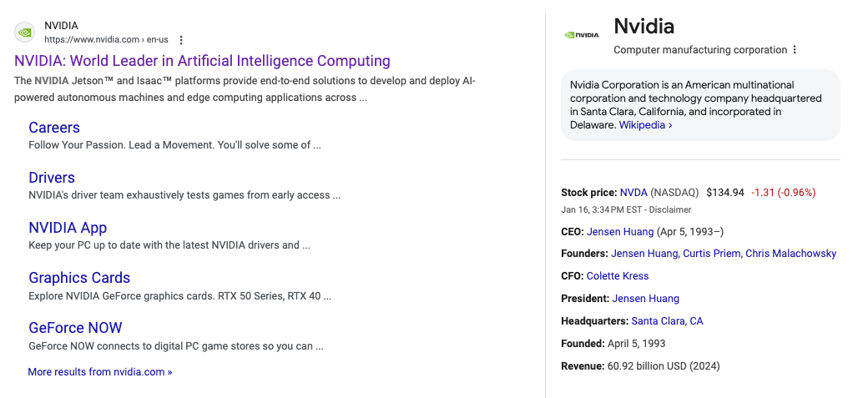The image size is (868, 398).
Task: Click the Santa Clara, CA headquarters link
Action: coord(667,321)
